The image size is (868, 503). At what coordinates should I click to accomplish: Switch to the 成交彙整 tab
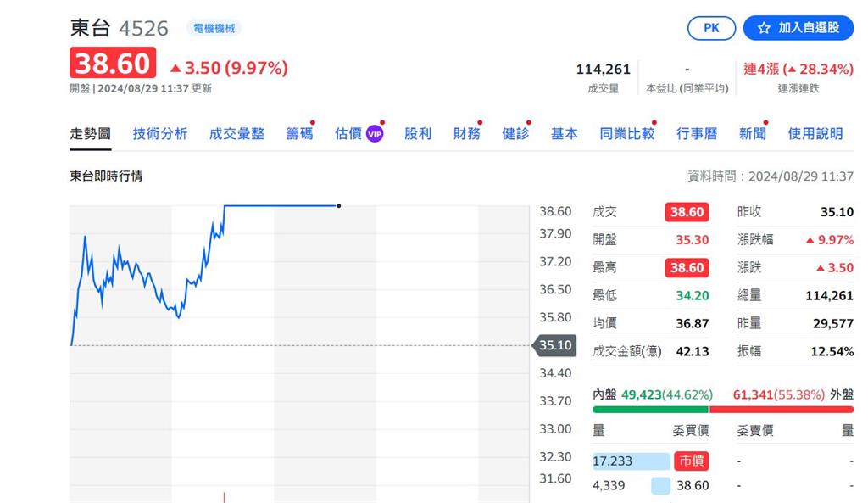[x=236, y=133]
